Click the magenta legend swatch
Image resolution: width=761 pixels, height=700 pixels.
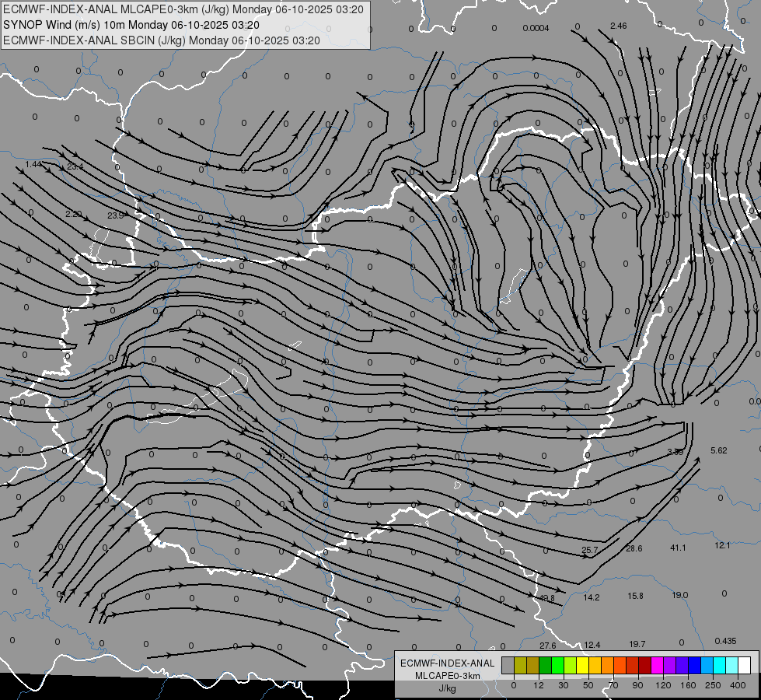(x=657, y=665)
